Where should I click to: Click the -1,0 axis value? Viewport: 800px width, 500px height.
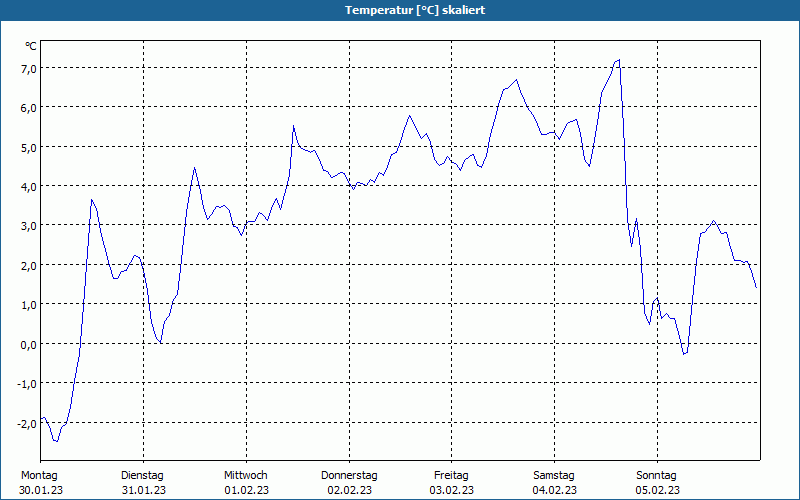tap(27, 384)
